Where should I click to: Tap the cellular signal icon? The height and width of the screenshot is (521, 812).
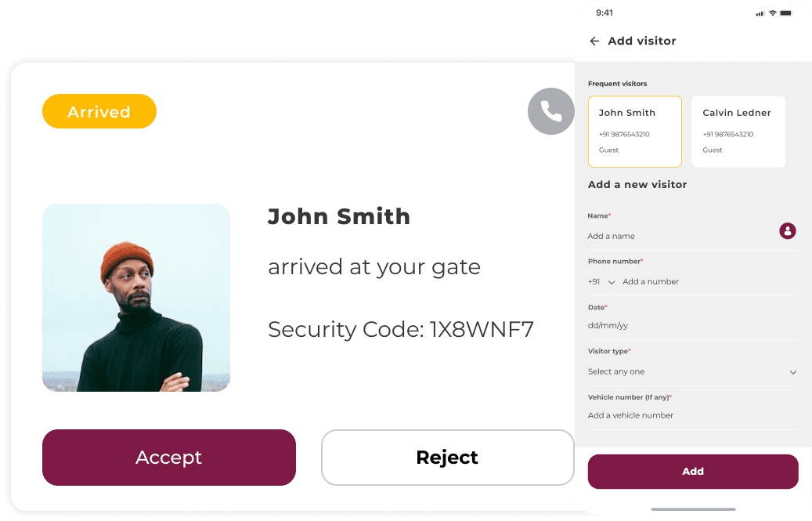(760, 13)
